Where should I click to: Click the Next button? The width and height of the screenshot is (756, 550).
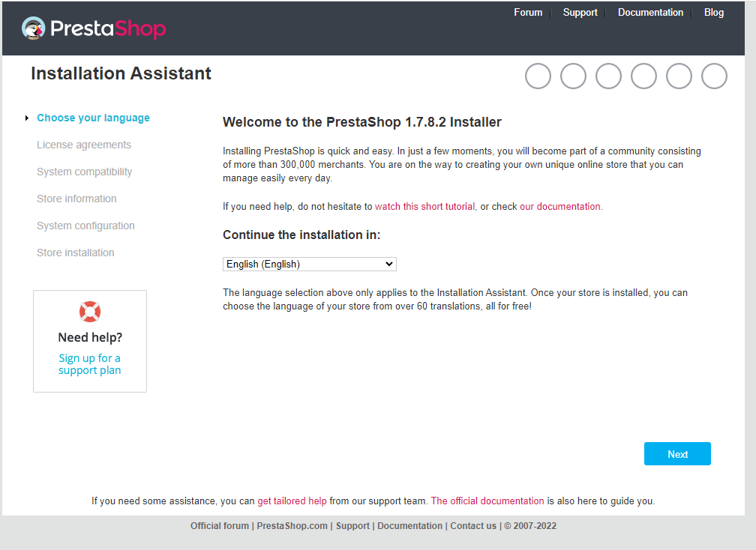677,453
